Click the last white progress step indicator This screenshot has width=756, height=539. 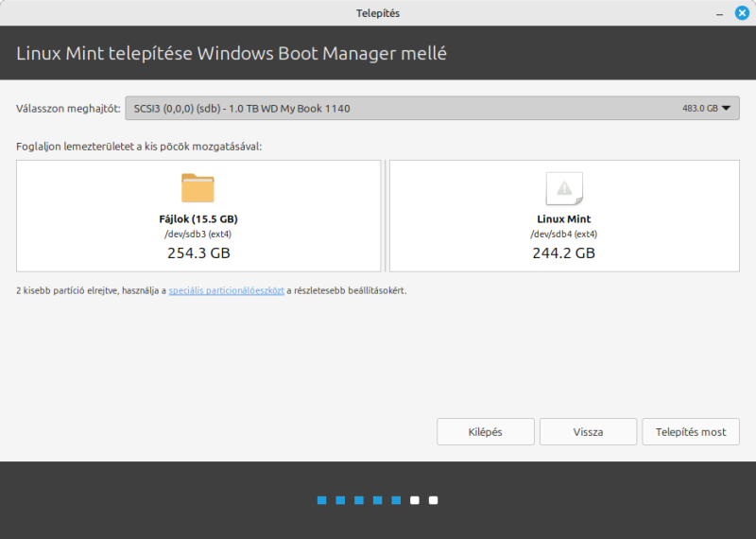(434, 500)
